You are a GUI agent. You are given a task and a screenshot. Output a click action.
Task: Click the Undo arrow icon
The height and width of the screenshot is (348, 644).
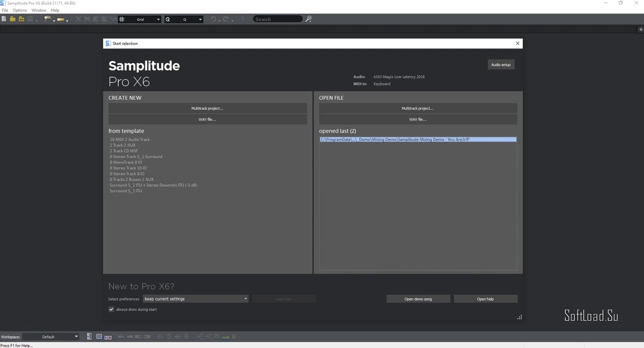(213, 19)
